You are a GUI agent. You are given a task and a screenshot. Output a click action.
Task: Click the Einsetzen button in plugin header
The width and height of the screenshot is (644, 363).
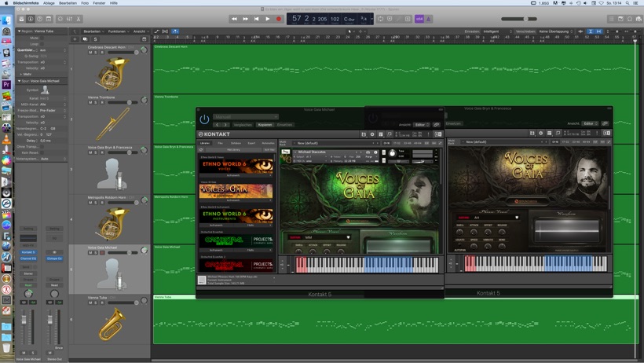pyautogui.click(x=284, y=125)
